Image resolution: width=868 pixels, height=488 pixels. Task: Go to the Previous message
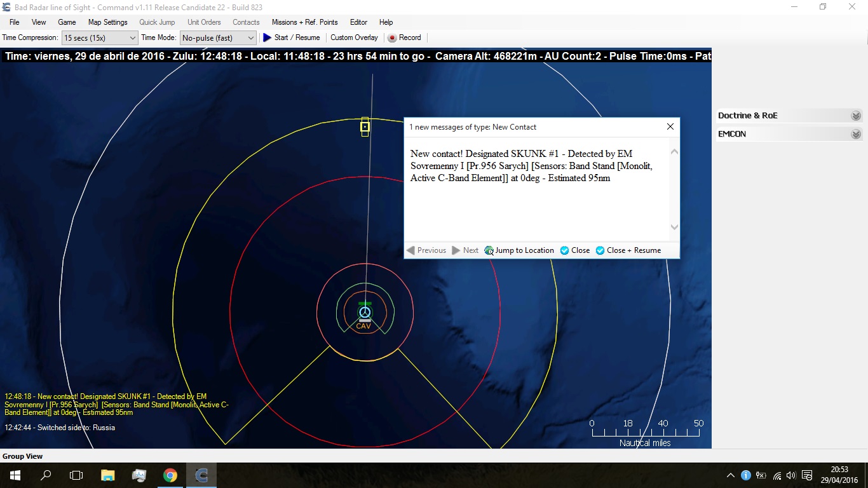pyautogui.click(x=426, y=250)
